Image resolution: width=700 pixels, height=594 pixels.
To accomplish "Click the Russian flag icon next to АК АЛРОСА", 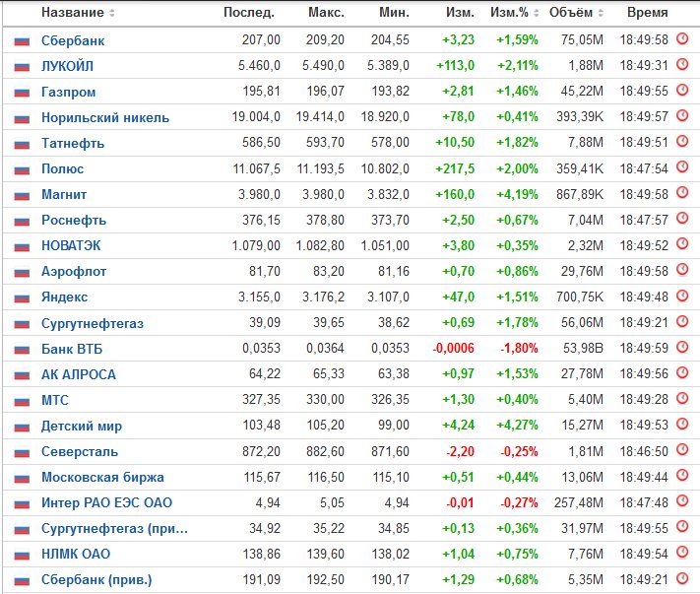I will tap(22, 375).
